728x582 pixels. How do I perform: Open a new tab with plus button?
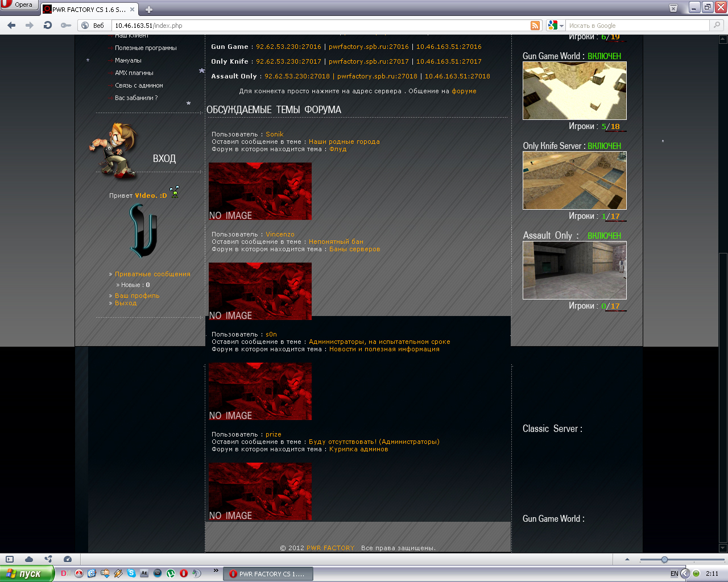point(149,10)
